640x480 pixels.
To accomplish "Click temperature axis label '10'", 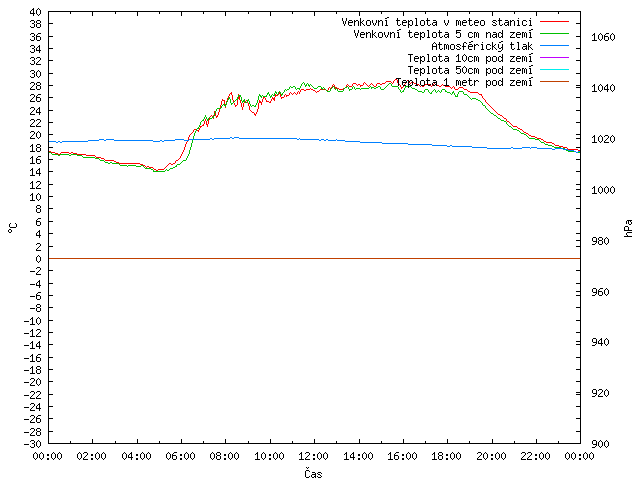I will point(36,197).
